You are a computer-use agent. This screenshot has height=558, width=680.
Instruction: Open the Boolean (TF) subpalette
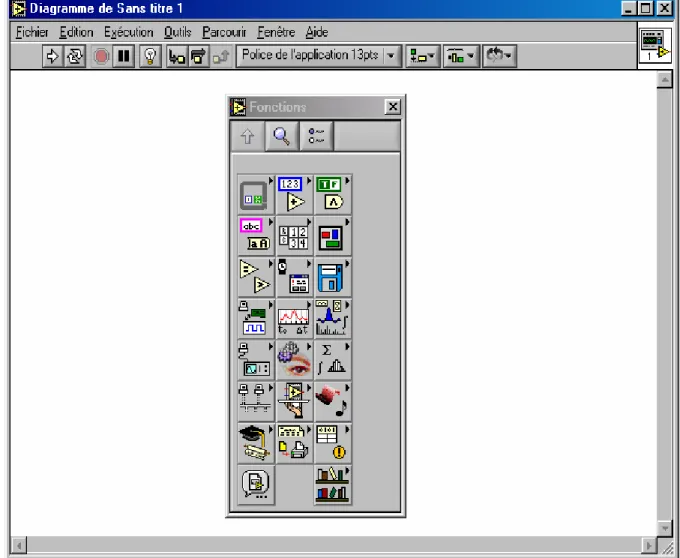[x=332, y=195]
